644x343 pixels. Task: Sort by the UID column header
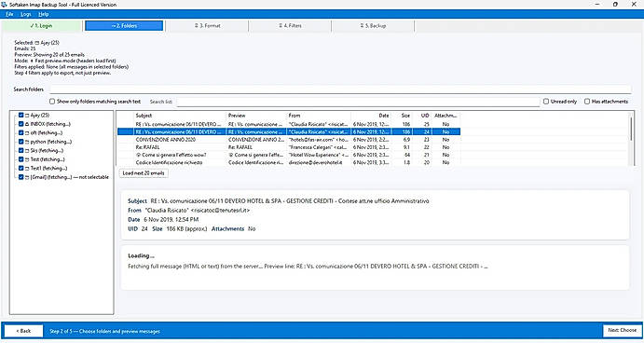tap(422, 116)
